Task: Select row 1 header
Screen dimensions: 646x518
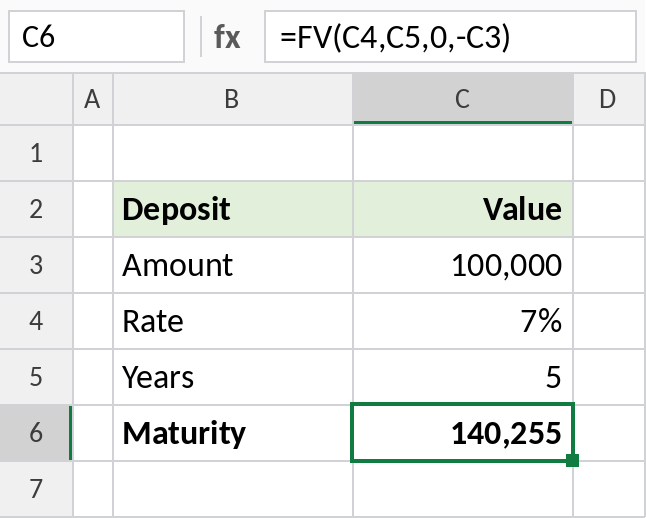Action: [36, 153]
